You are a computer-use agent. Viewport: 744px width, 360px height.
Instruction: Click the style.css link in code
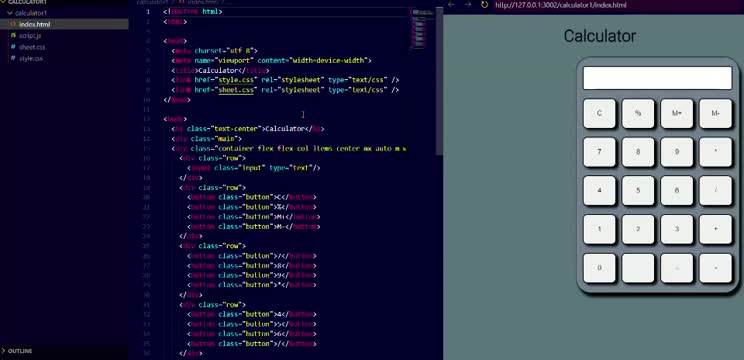tap(236, 80)
